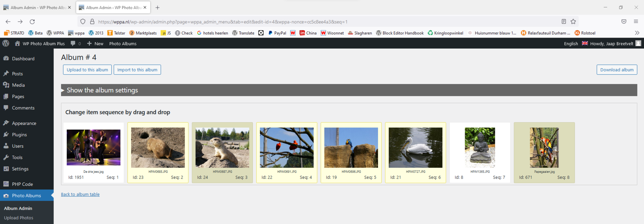Click the browser reload page icon

click(32, 22)
